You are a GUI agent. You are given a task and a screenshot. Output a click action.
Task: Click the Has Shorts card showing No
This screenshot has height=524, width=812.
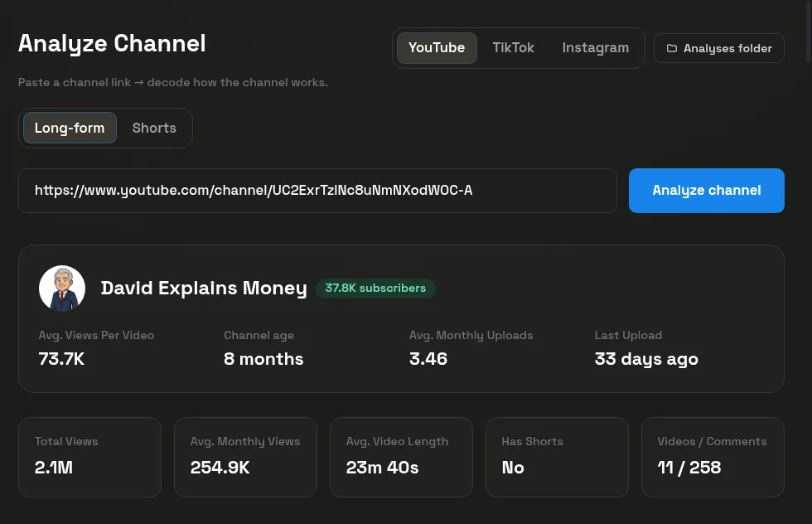coord(557,457)
